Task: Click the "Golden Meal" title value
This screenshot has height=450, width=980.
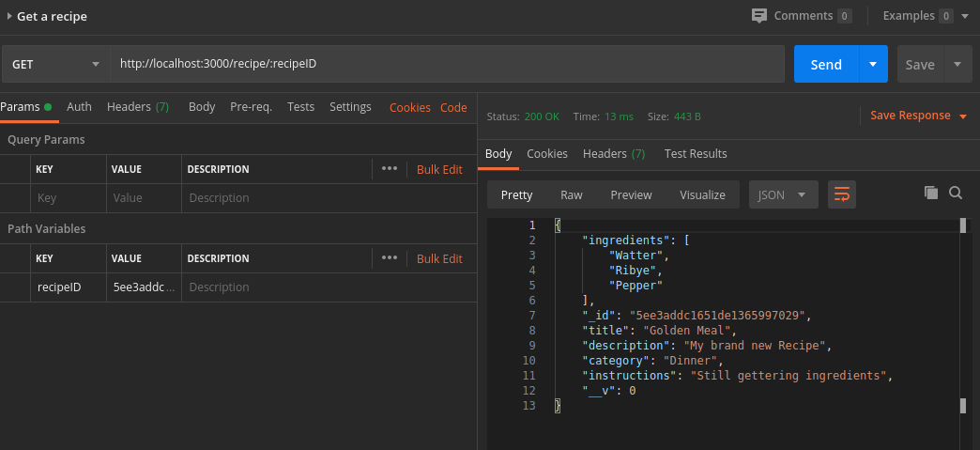Action: (686, 331)
